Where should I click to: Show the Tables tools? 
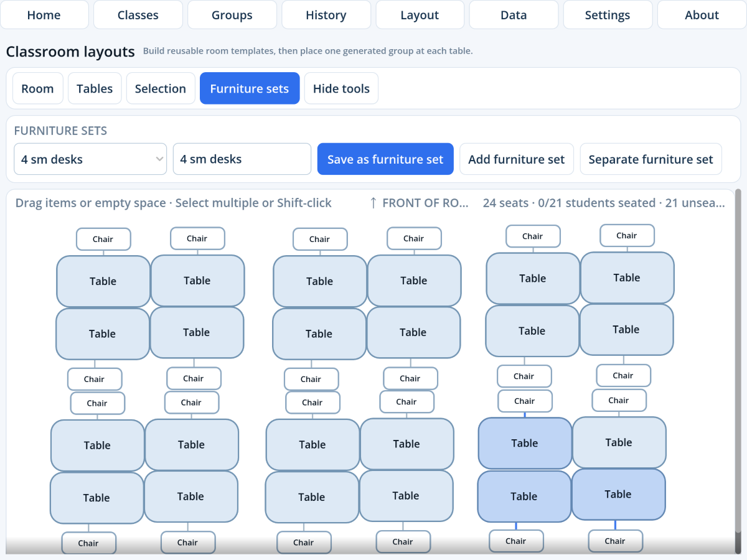tap(95, 88)
